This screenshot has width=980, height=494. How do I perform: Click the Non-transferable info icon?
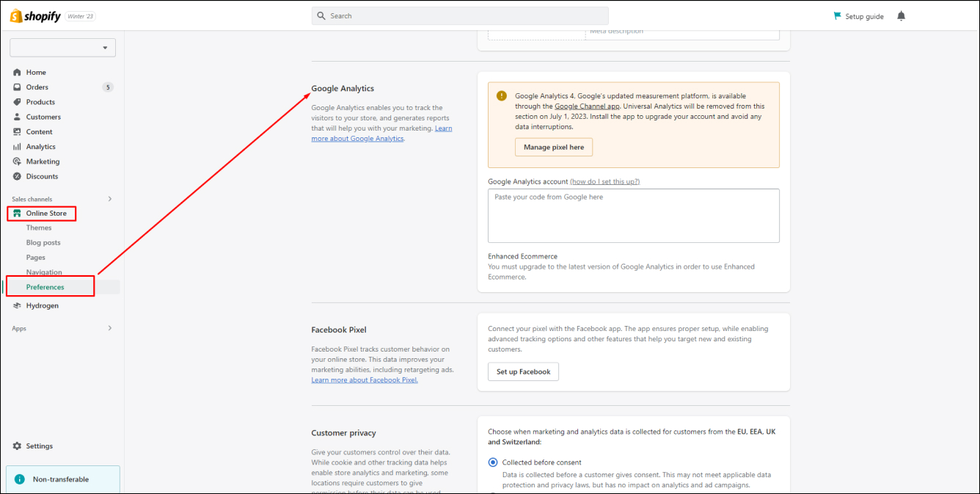[x=20, y=479]
